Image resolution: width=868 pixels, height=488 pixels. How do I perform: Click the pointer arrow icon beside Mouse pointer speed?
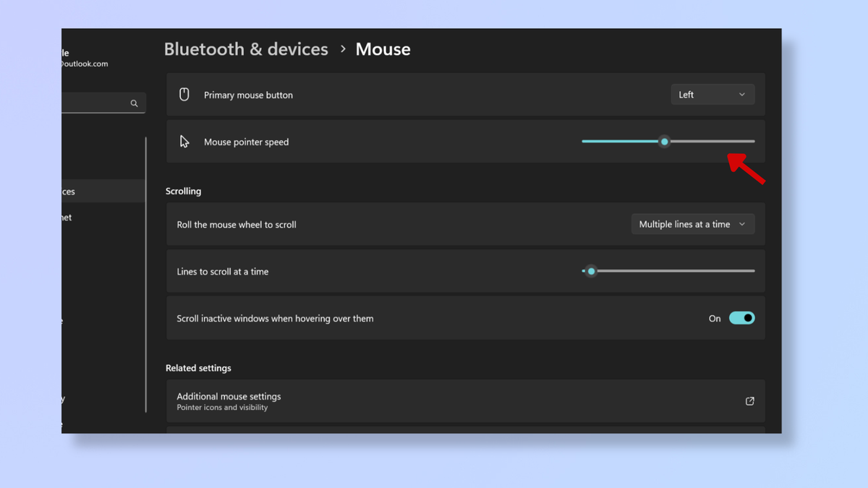(184, 141)
